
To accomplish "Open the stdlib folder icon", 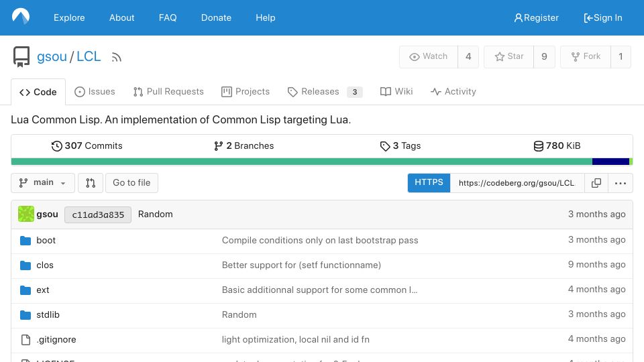I will [25, 315].
